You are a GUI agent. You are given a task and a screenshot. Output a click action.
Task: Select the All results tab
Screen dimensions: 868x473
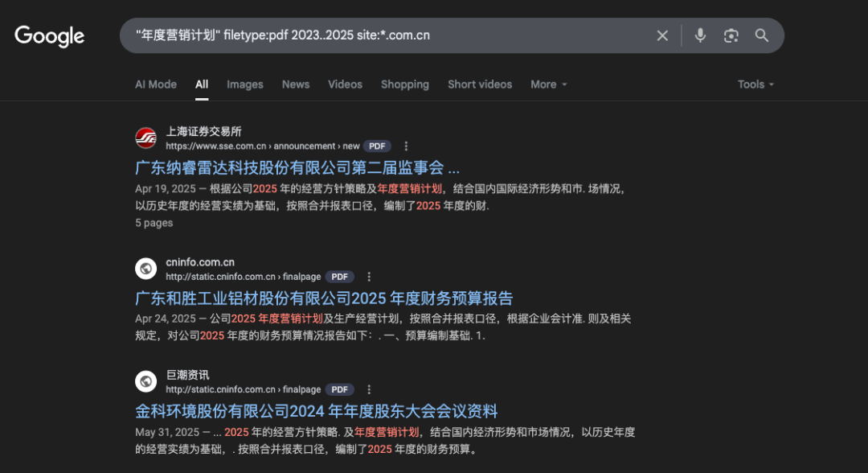tap(202, 84)
